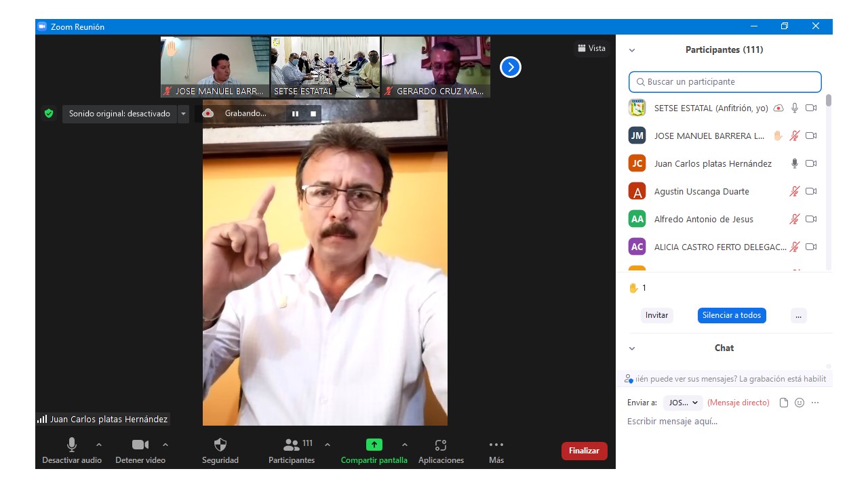
Task: Click the Juan Carlos platas Hernández speaker name label
Action: tap(108, 420)
